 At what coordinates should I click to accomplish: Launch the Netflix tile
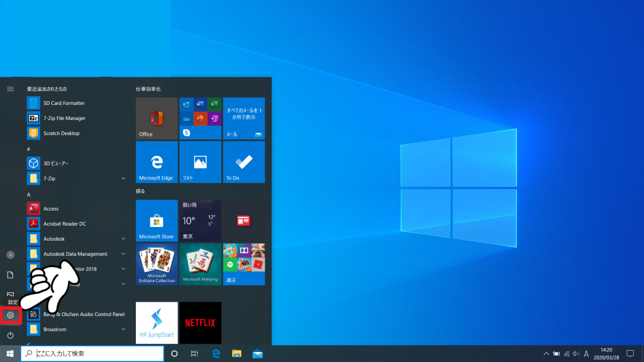point(201,323)
